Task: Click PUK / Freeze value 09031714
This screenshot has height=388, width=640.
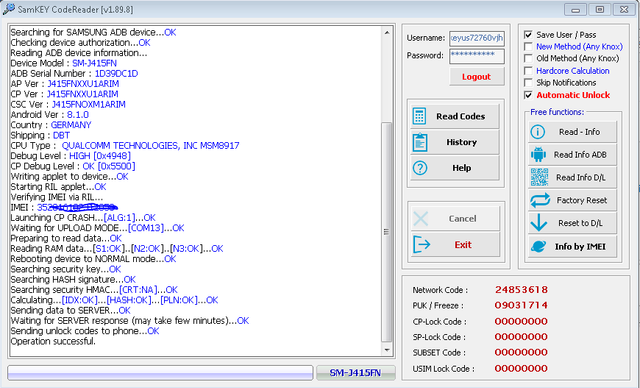Action: click(521, 305)
